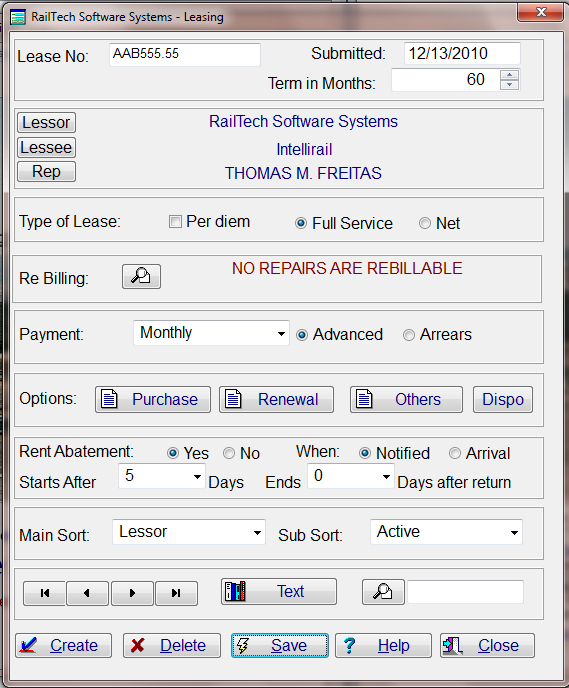
Task: Open Others options document button
Action: pyautogui.click(x=406, y=399)
